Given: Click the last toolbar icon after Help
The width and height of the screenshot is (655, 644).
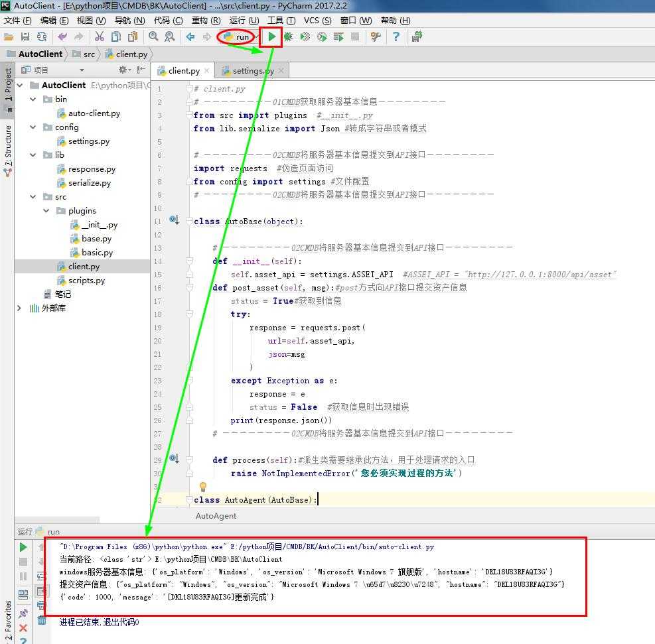Looking at the screenshot, I should [x=417, y=36].
